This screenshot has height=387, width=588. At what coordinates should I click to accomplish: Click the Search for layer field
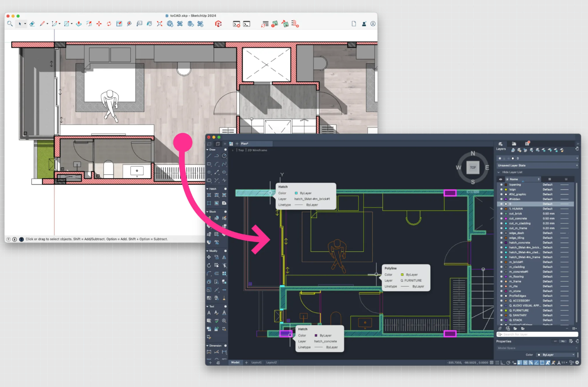tap(537, 335)
